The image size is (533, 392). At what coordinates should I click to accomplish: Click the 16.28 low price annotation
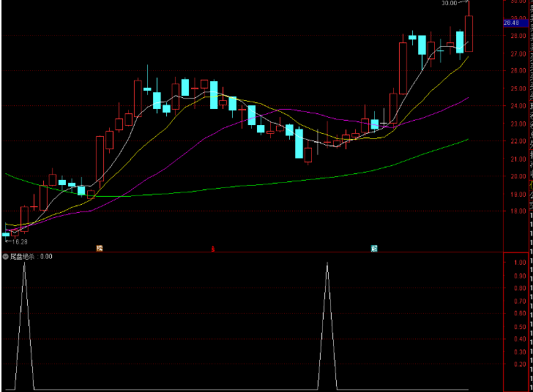pyautogui.click(x=19, y=242)
